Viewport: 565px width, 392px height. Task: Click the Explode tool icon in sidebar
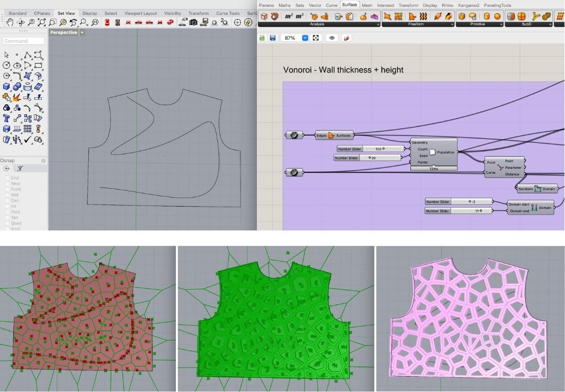click(17, 97)
